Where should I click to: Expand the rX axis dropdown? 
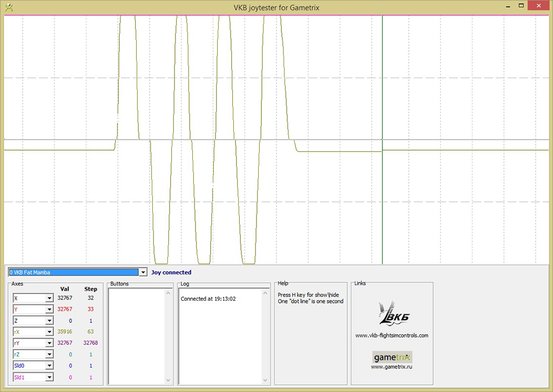pos(49,332)
